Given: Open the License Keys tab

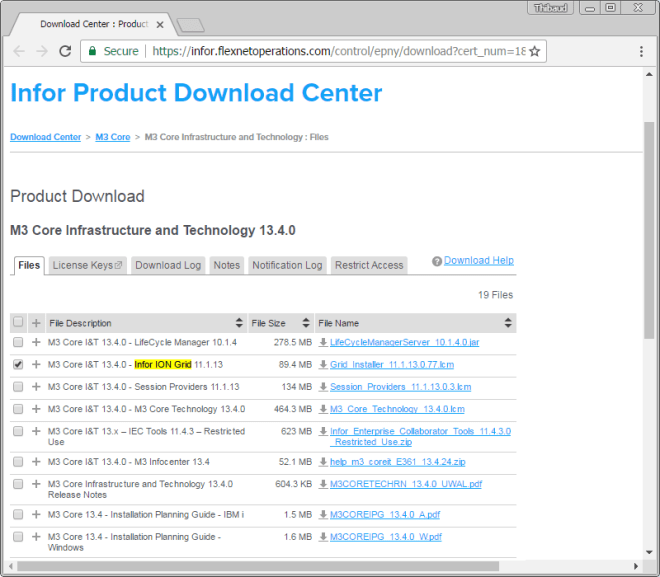Looking at the screenshot, I should click(87, 265).
